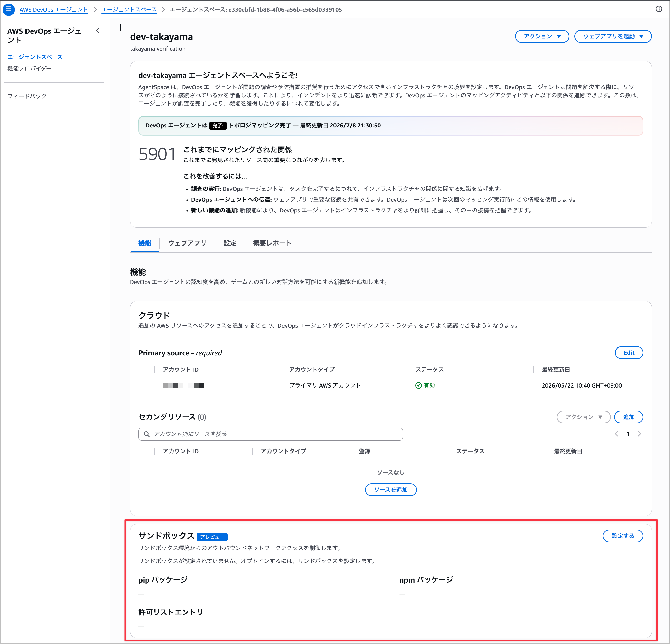Click page number 1 in pagination

pyautogui.click(x=628, y=434)
